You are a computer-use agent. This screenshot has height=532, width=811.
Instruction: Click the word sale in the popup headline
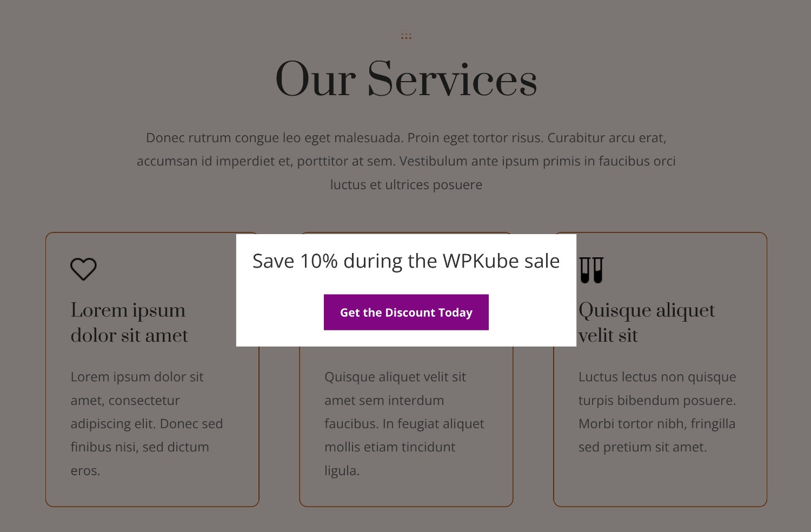point(542,261)
